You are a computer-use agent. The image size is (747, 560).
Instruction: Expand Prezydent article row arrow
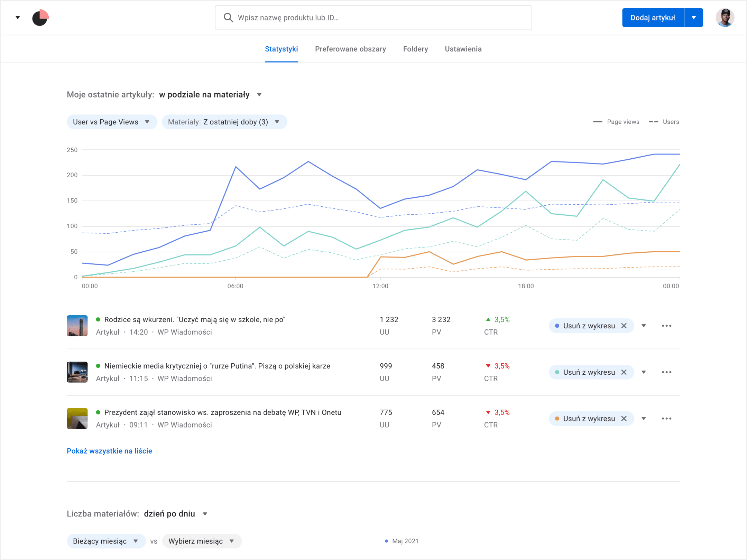(x=644, y=419)
